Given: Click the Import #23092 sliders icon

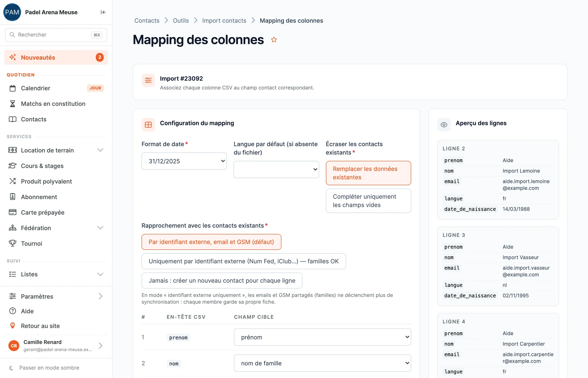Looking at the screenshot, I should coord(148,80).
